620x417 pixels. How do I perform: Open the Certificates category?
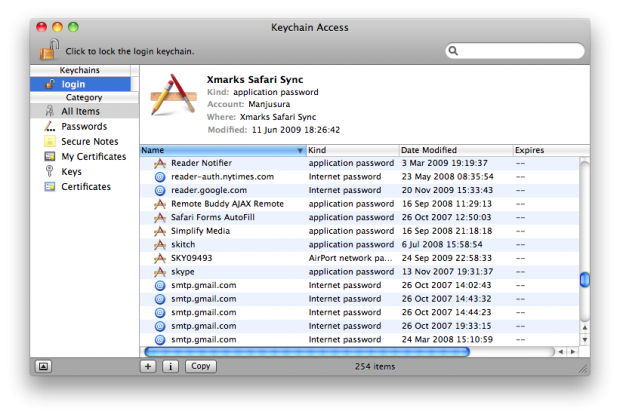coord(86,187)
